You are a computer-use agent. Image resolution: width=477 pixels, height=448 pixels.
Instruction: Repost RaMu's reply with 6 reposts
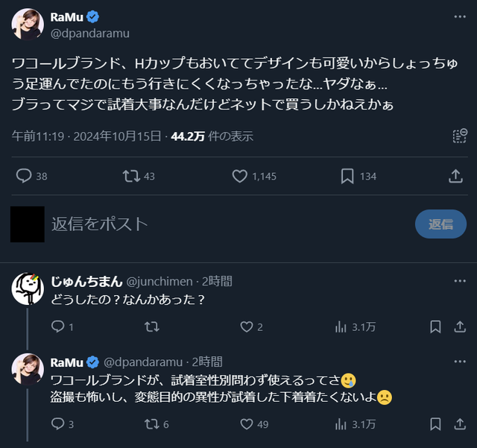click(151, 424)
